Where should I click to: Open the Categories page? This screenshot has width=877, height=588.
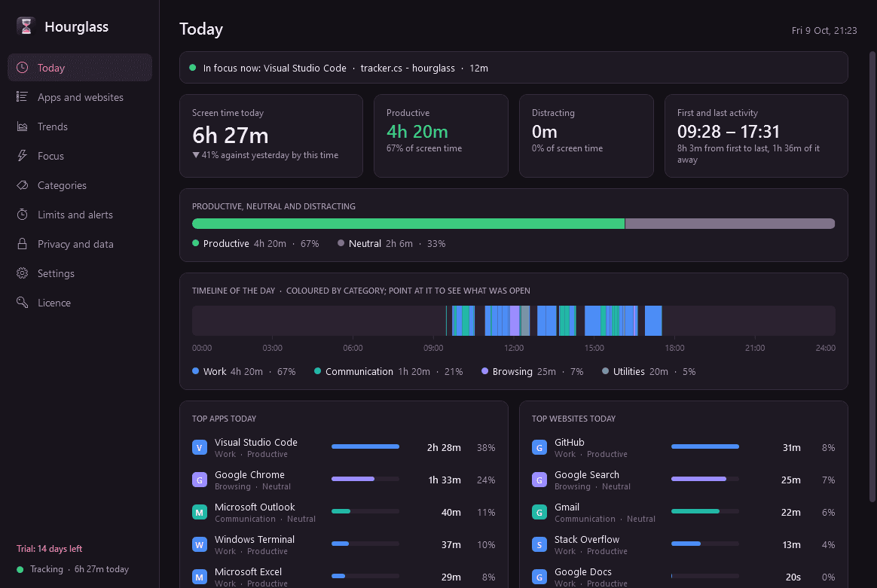(x=80, y=185)
